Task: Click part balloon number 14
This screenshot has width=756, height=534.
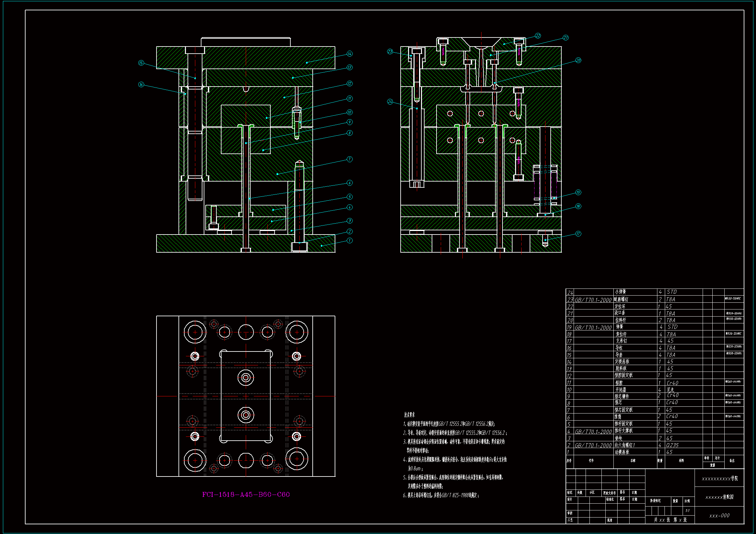Action: pos(349,54)
